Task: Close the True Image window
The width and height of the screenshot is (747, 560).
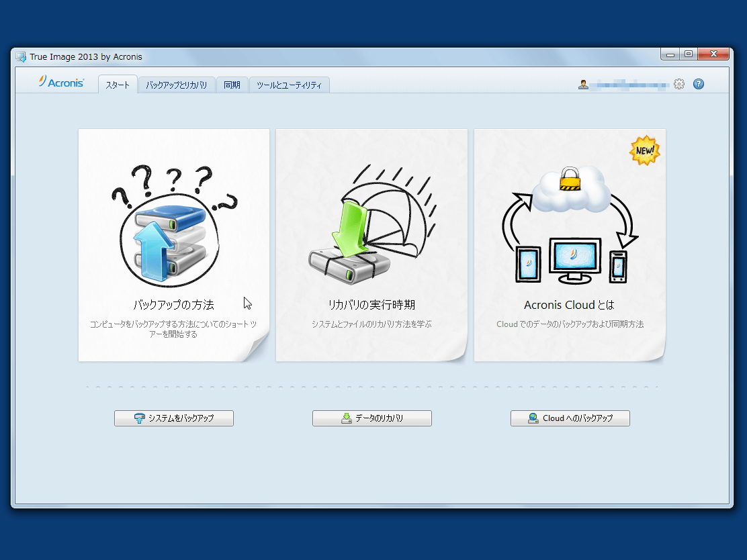Action: 713,54
